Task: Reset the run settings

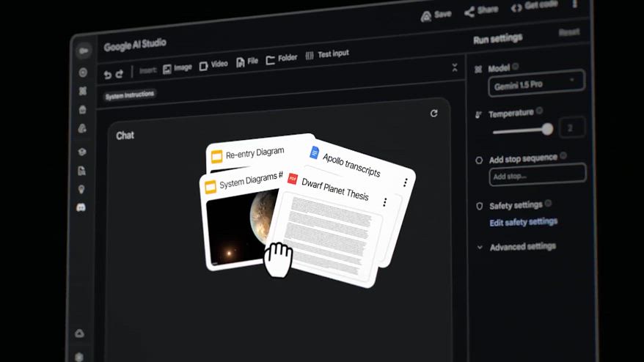Action: click(569, 32)
